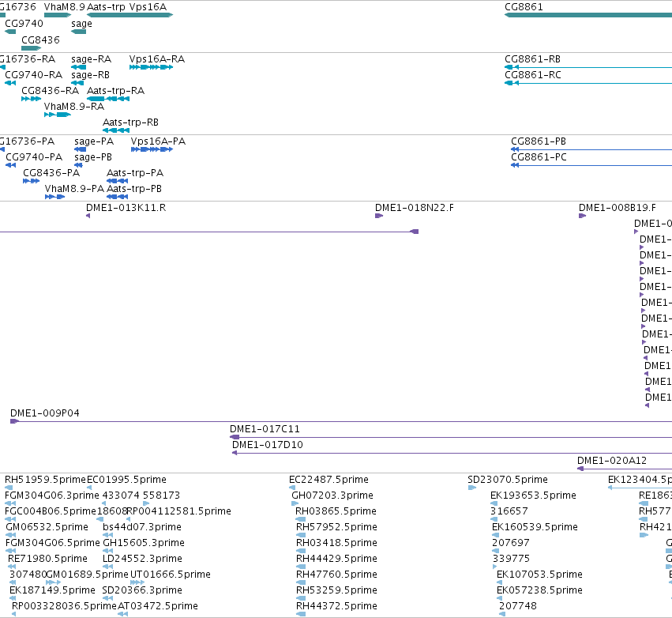Screen dimensions: 672x618
Task: Select the FGM304G06.3prime EST
Action: [x=10, y=504]
